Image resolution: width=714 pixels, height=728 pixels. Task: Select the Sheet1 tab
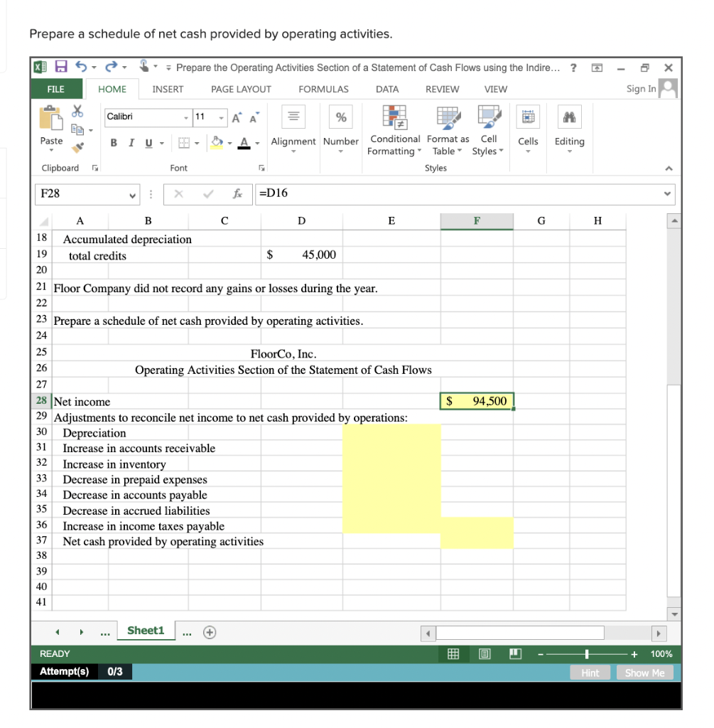coord(146,630)
